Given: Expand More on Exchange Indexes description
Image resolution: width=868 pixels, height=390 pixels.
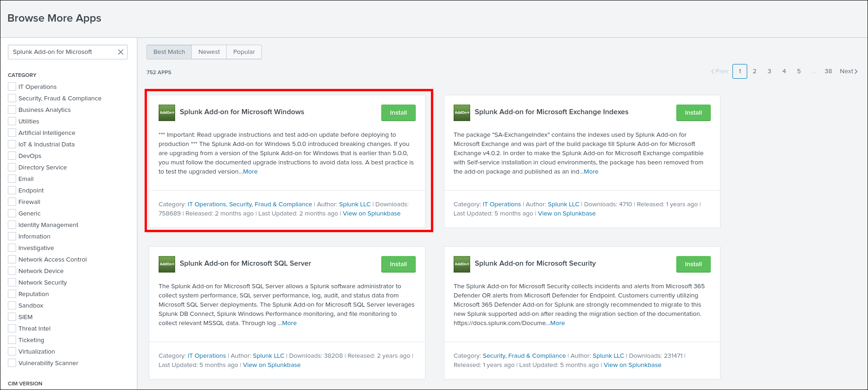Looking at the screenshot, I should click(x=591, y=172).
